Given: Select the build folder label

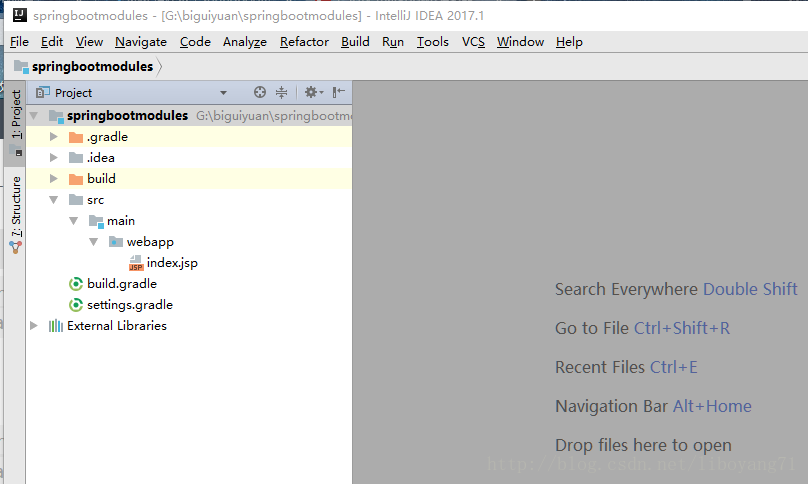Looking at the screenshot, I should (101, 179).
